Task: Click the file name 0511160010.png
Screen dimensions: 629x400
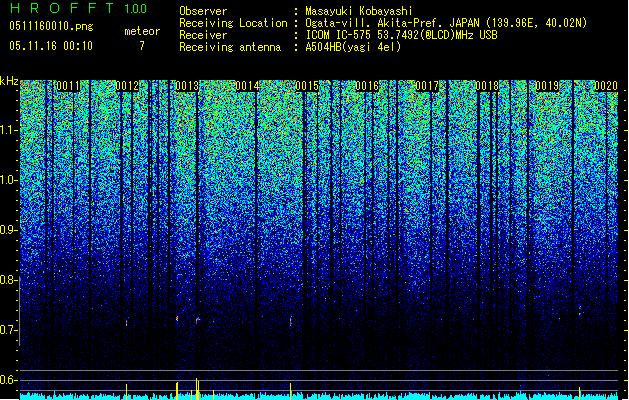Action: click(51, 26)
